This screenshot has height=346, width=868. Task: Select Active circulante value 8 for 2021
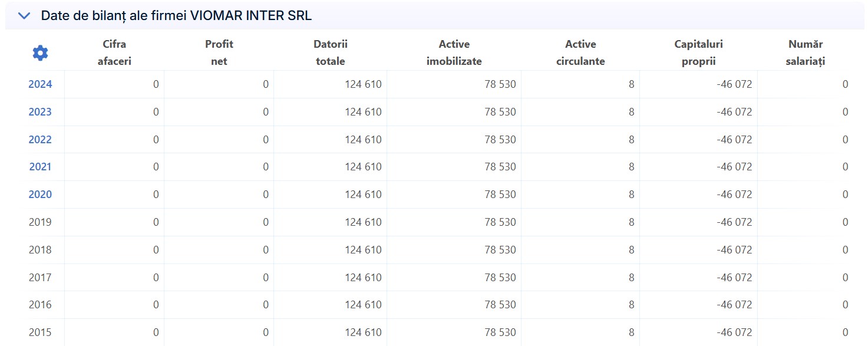632,167
